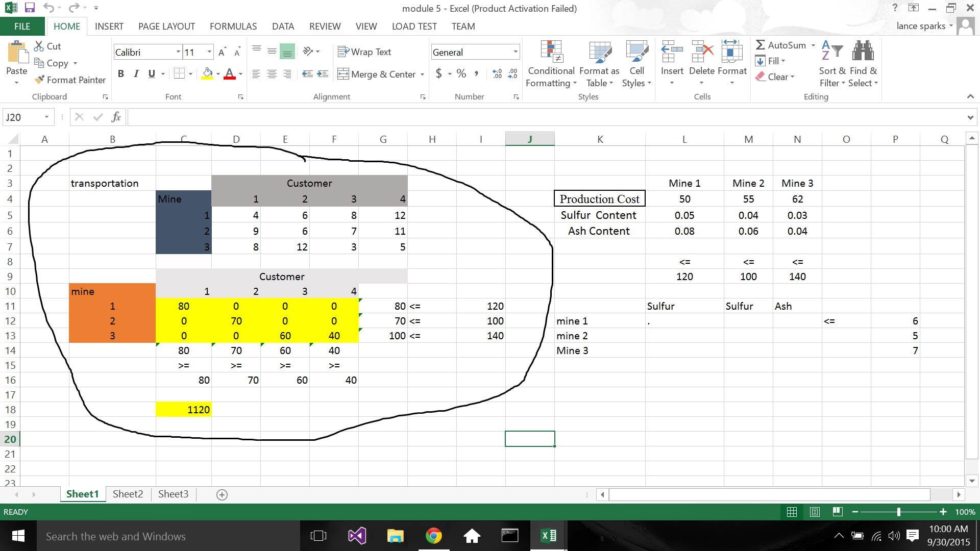Expand the General number format dropdown

[x=516, y=52]
